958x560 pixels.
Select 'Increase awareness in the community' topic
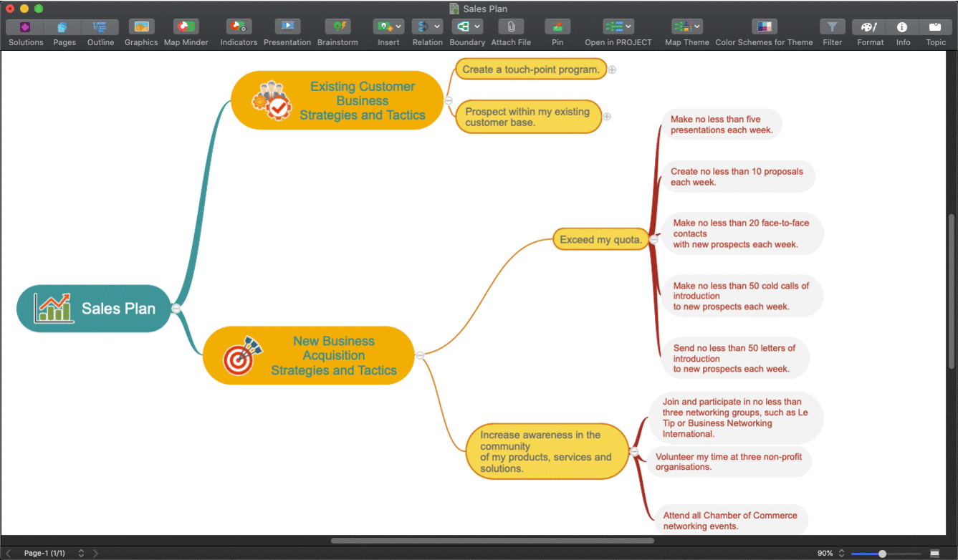tap(547, 451)
